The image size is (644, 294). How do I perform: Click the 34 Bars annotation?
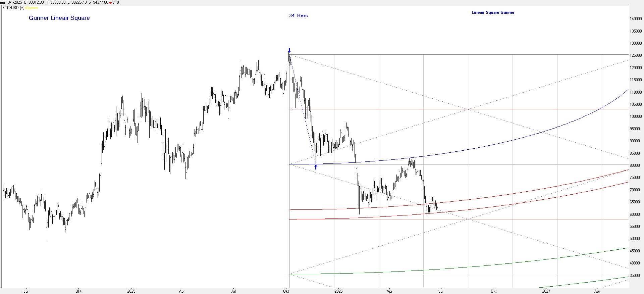tap(299, 15)
